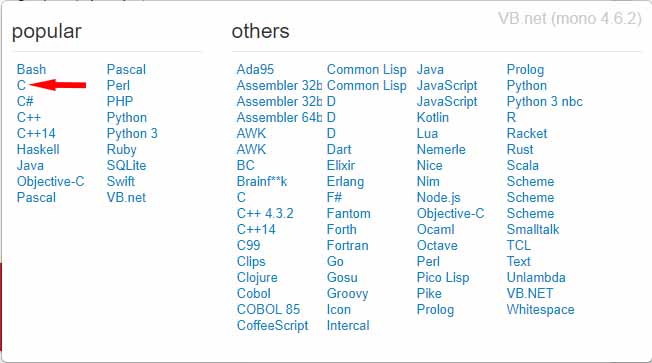Select Rust language option
652x363 pixels.
coord(520,150)
